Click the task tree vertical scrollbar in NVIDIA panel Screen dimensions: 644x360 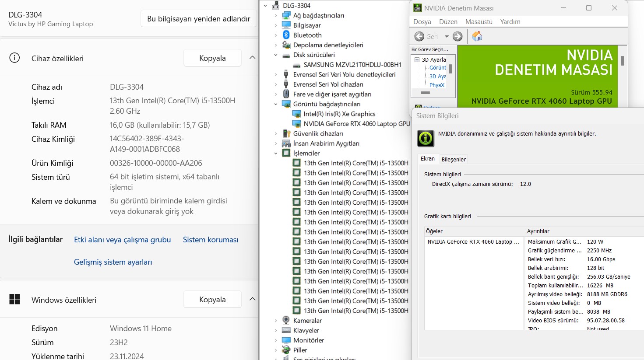coord(450,69)
